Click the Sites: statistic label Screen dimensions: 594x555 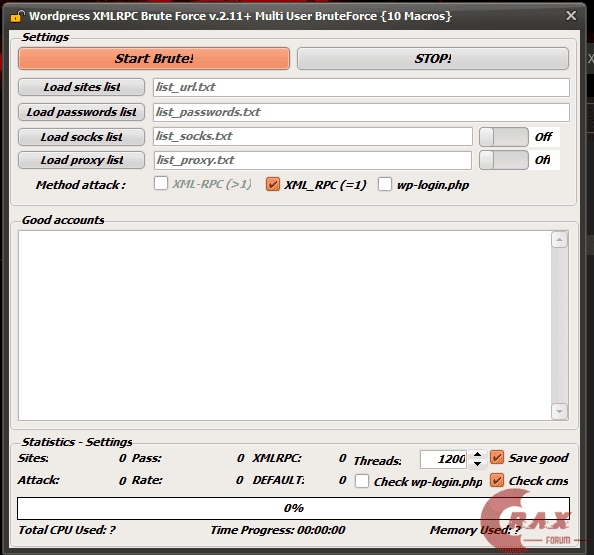click(33, 458)
